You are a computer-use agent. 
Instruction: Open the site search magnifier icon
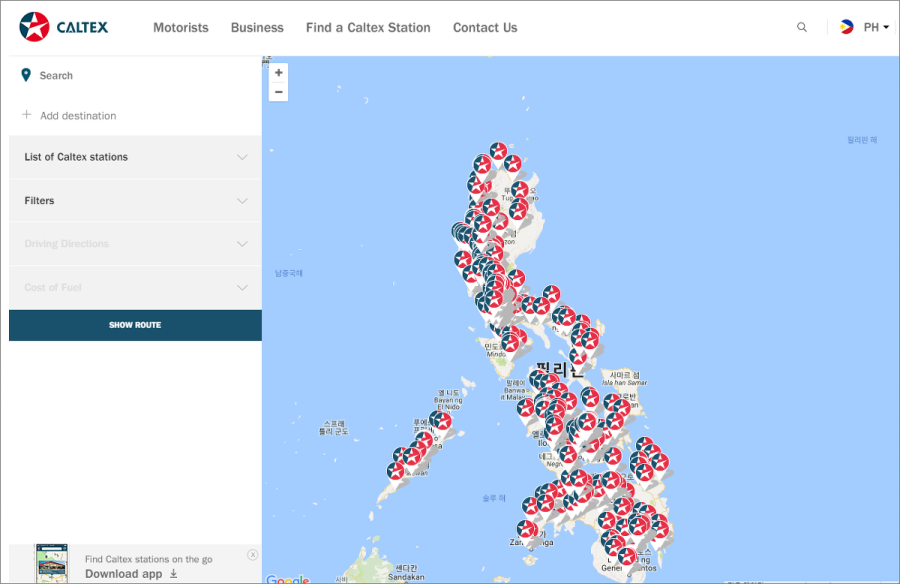click(x=802, y=27)
